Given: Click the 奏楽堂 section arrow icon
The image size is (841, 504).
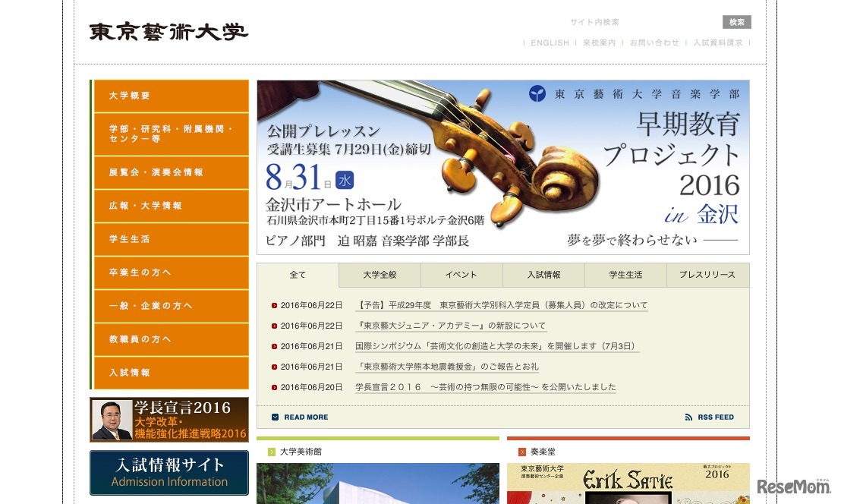Looking at the screenshot, I should pyautogui.click(x=521, y=452).
